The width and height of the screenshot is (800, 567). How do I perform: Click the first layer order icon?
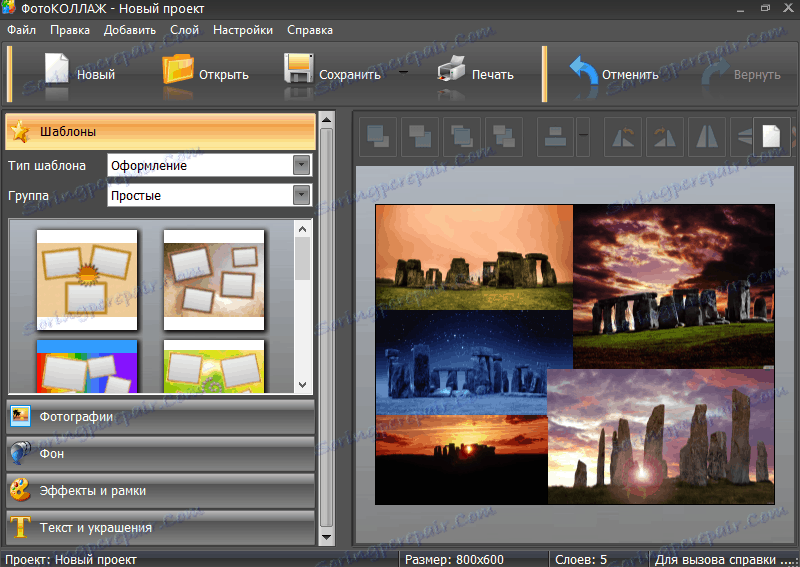click(x=378, y=136)
